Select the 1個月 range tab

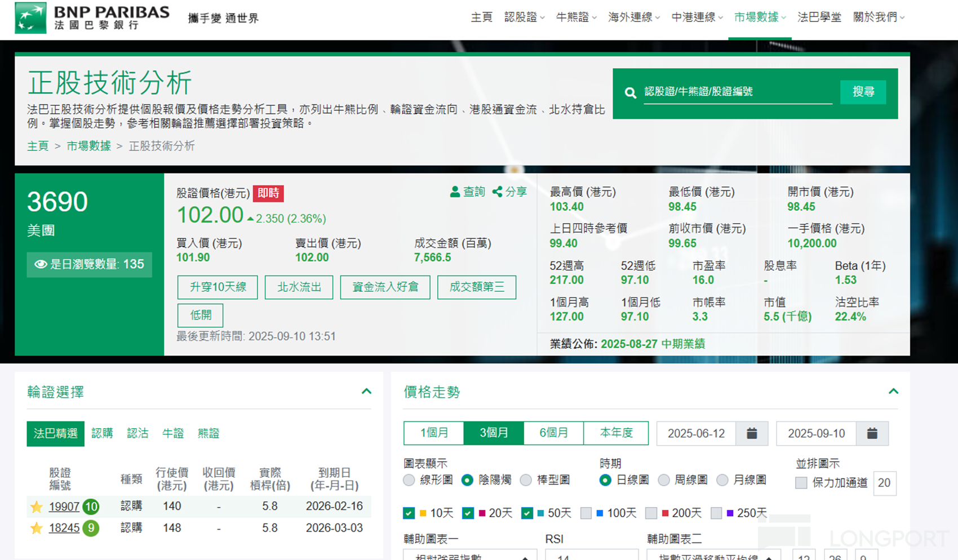coord(434,433)
